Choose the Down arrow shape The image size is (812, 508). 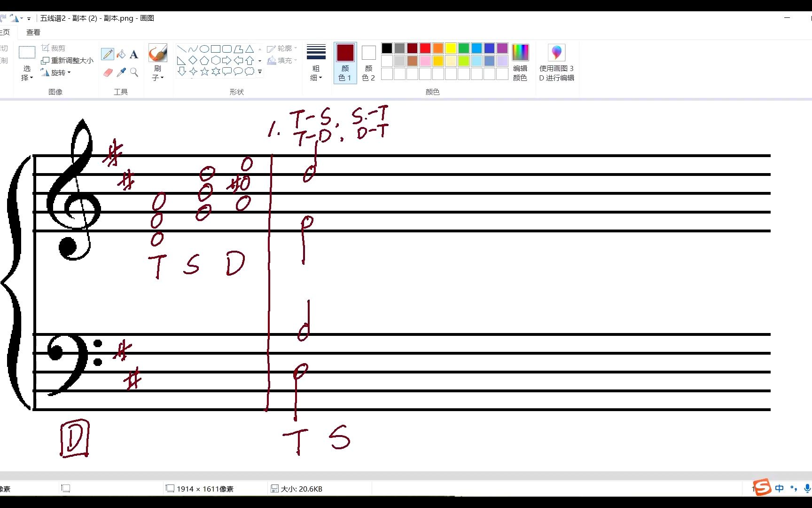pyautogui.click(x=181, y=71)
